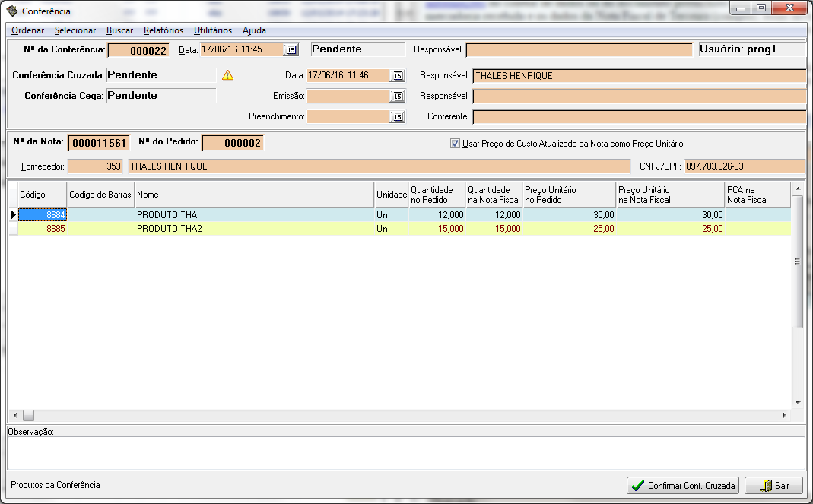Click the Emissão date calendar icon
The height and width of the screenshot is (504, 813).
point(398,97)
